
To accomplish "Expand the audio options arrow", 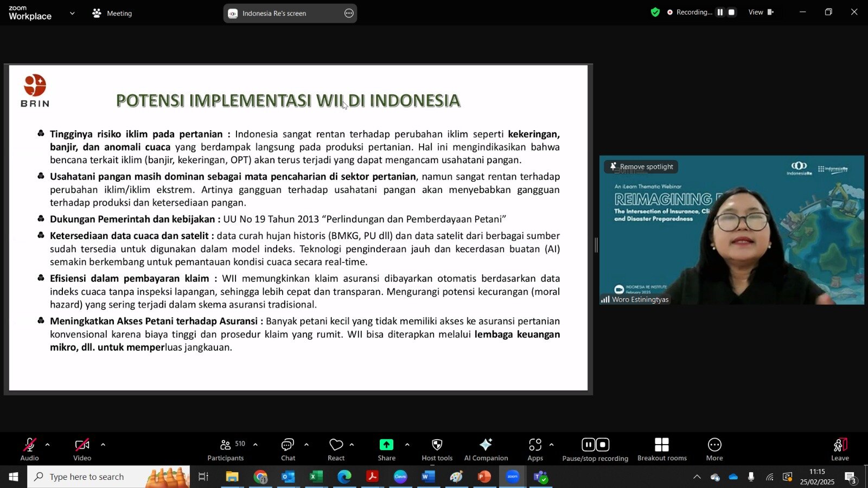I will [x=48, y=445].
